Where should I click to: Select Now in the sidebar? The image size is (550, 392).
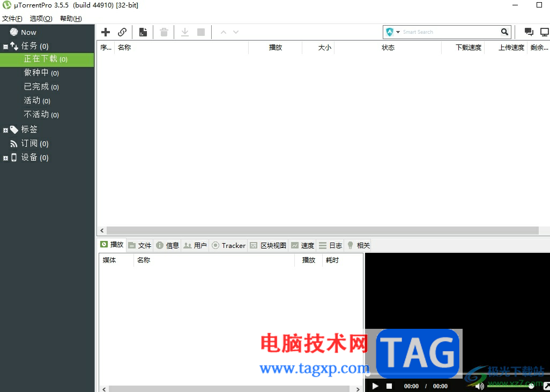28,32
